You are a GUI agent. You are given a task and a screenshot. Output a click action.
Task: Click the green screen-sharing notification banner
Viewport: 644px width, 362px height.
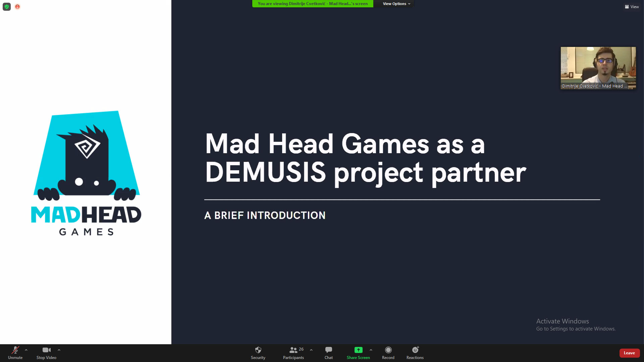click(313, 4)
